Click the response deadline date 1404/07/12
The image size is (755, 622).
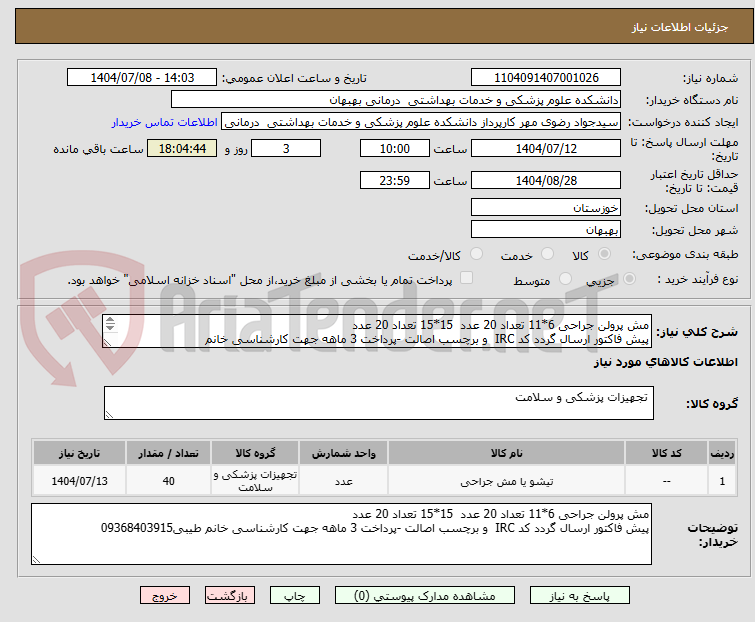(x=546, y=148)
